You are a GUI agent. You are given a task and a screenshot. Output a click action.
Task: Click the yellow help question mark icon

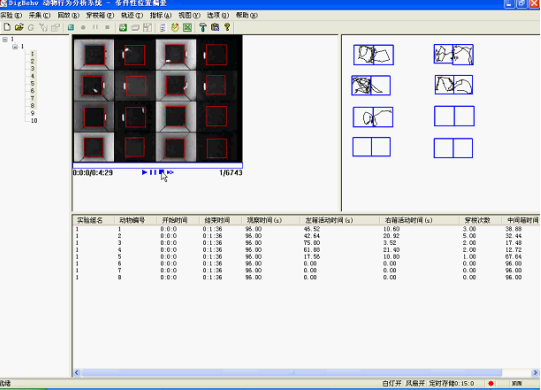[x=227, y=27]
